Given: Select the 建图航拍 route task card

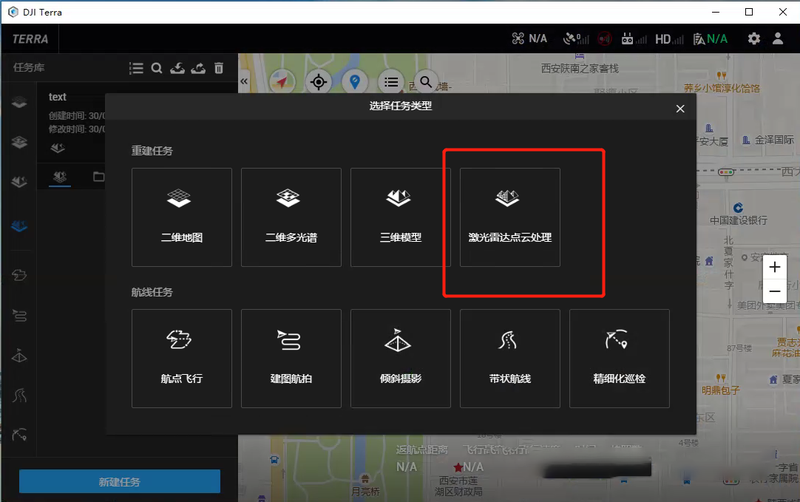Looking at the screenshot, I should coord(291,358).
